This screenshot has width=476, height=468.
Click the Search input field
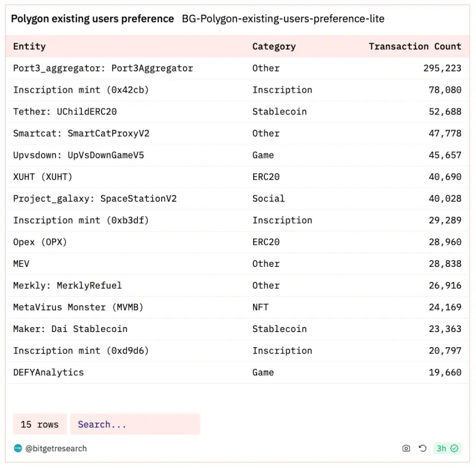[x=135, y=424]
